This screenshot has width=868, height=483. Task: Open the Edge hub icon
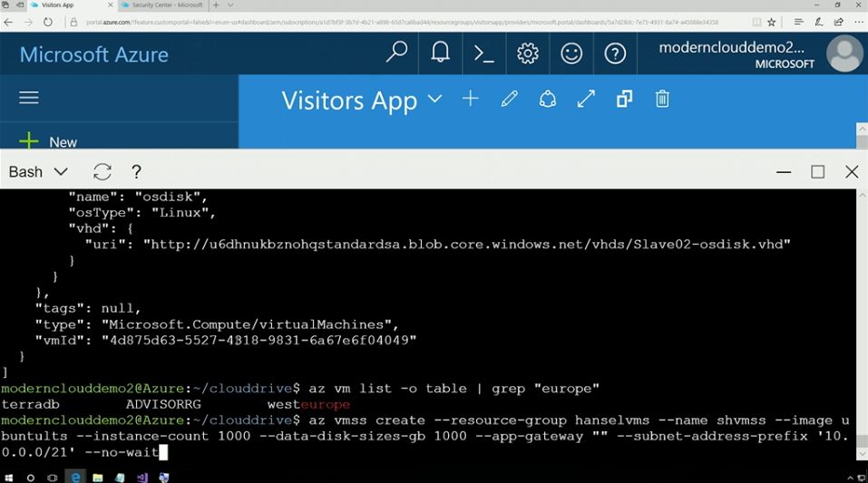798,22
